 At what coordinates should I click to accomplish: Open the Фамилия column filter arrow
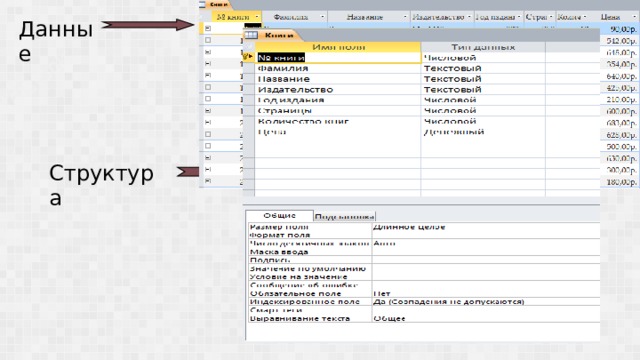click(322, 17)
